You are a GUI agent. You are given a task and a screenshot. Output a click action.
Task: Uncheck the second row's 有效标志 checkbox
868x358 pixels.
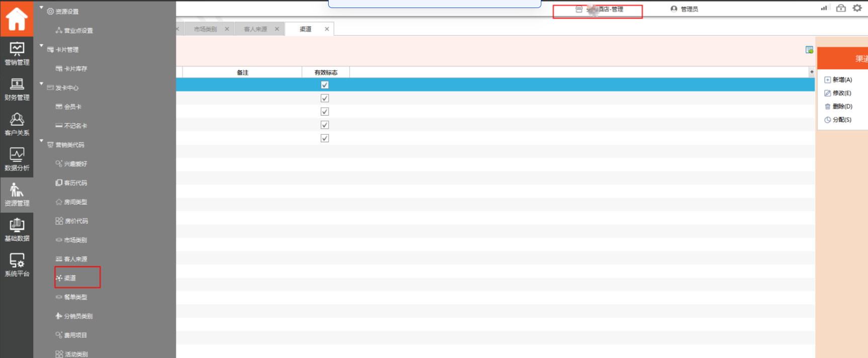tap(325, 99)
